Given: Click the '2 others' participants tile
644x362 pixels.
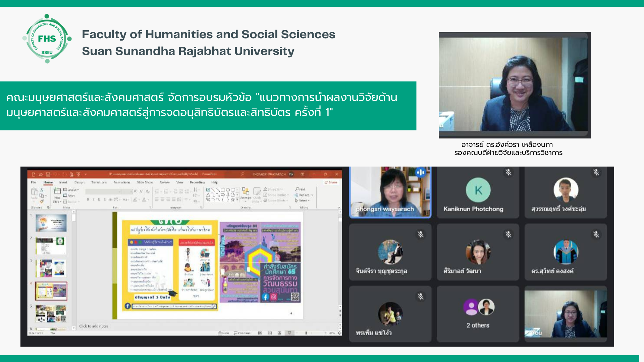Looking at the screenshot, I should click(x=478, y=314).
